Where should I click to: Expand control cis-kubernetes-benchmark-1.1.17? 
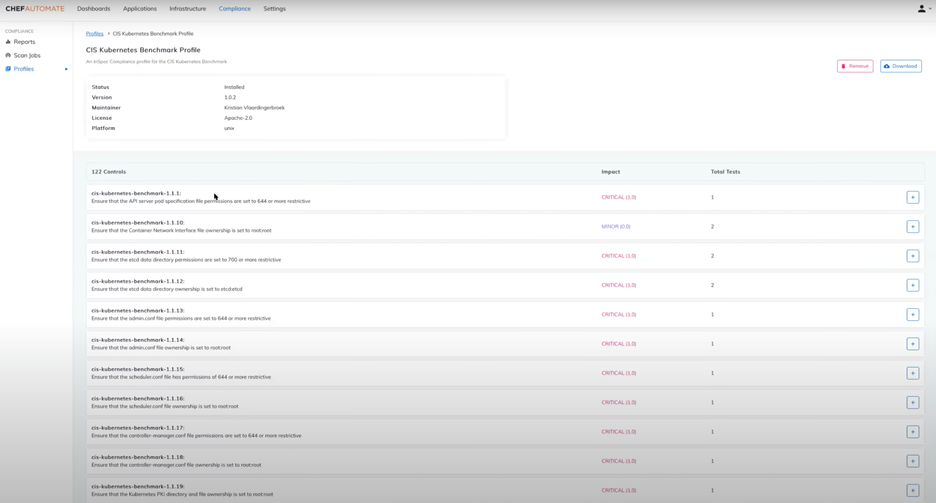(913, 431)
